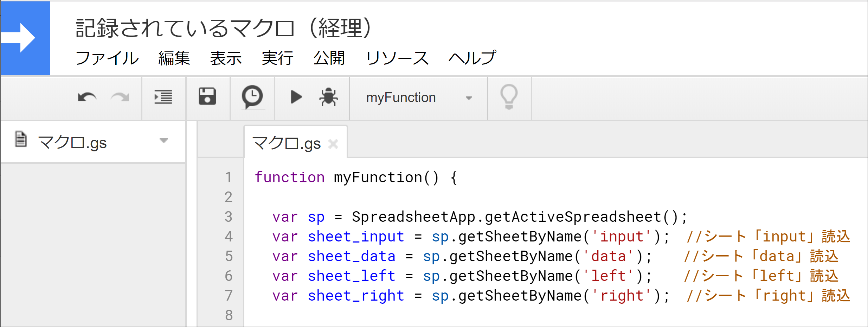Click line number 8 in gutter
Screen dimensions: 868x327
[229, 315]
